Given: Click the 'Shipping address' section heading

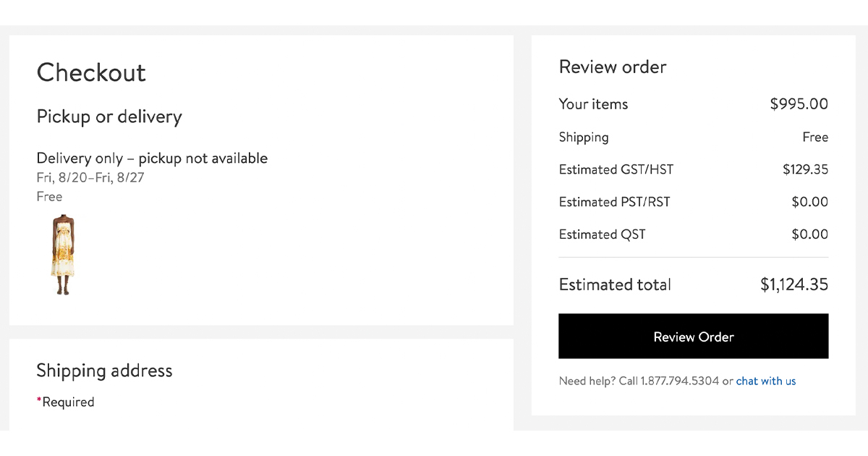Looking at the screenshot, I should 104,371.
